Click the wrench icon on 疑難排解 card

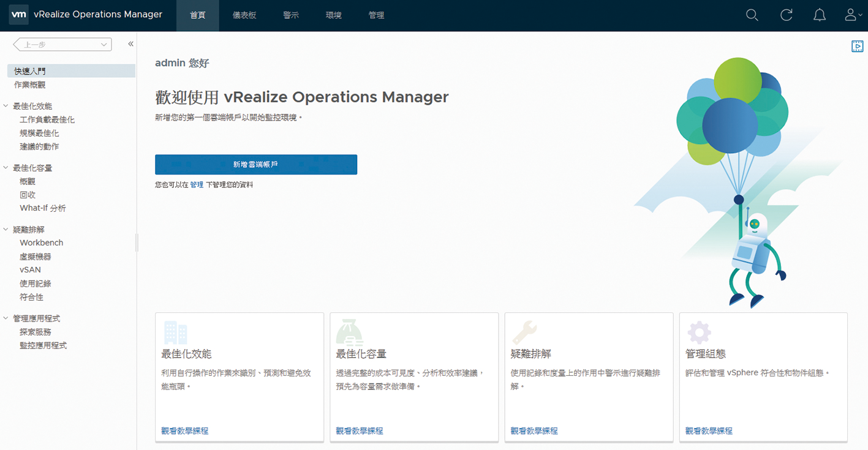point(524,332)
